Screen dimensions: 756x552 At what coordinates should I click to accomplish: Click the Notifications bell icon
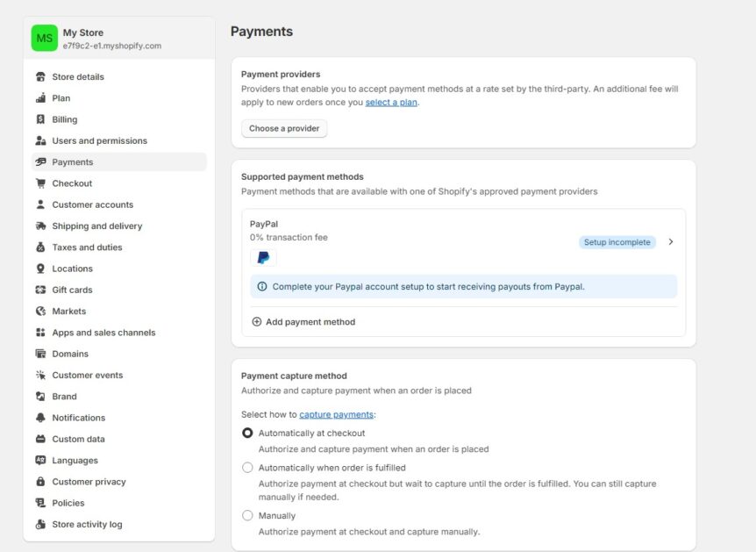pos(40,418)
